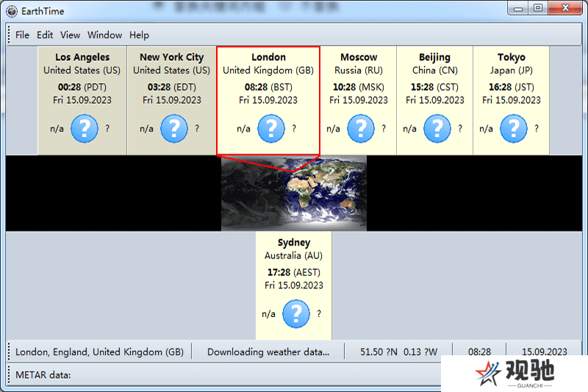This screenshot has width=588, height=392.
Task: Open the Edit menu
Action: coord(45,35)
